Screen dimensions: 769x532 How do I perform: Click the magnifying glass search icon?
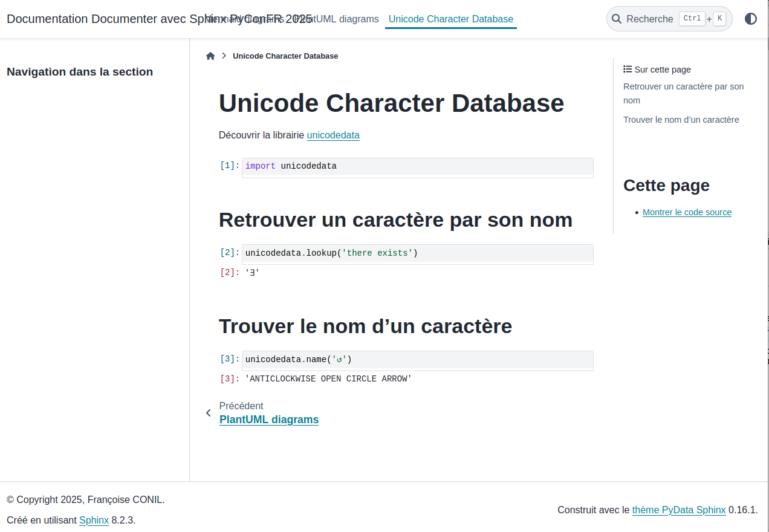[617, 19]
